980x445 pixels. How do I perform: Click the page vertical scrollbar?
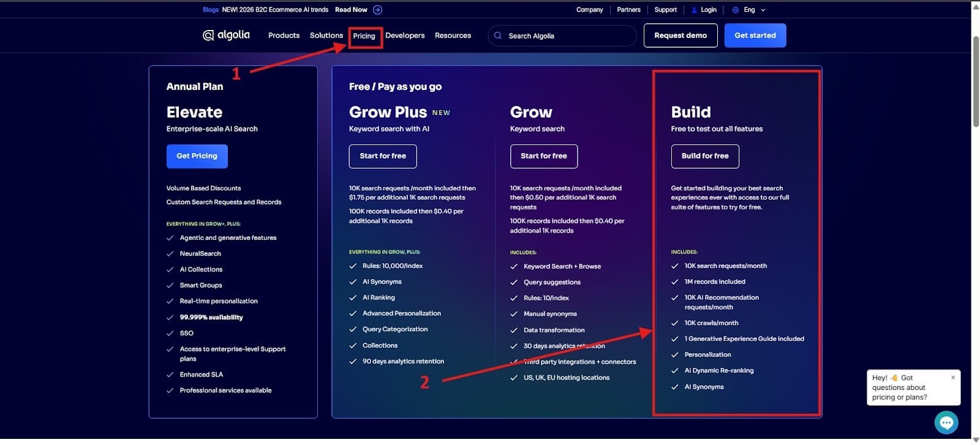click(x=975, y=81)
